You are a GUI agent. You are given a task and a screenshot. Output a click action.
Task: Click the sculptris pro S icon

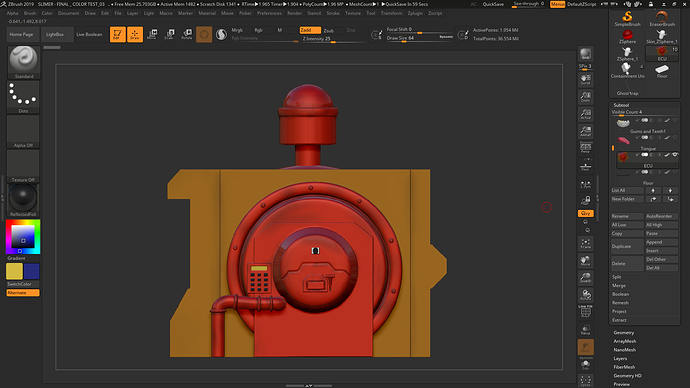point(221,34)
